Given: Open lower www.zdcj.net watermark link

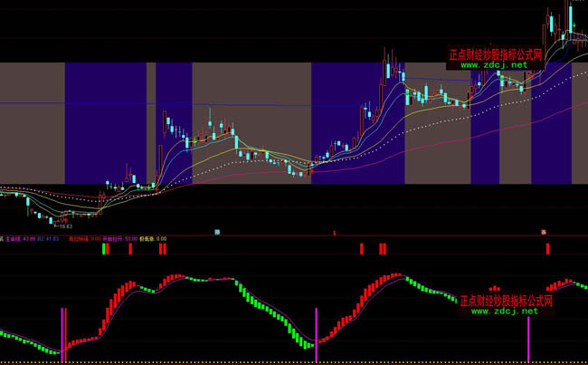Looking at the screenshot, I should 504,311.
